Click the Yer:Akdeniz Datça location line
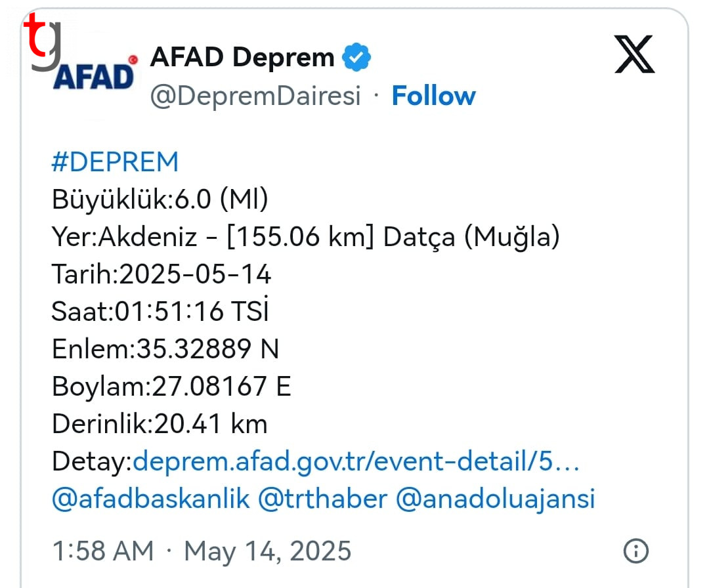 (306, 237)
